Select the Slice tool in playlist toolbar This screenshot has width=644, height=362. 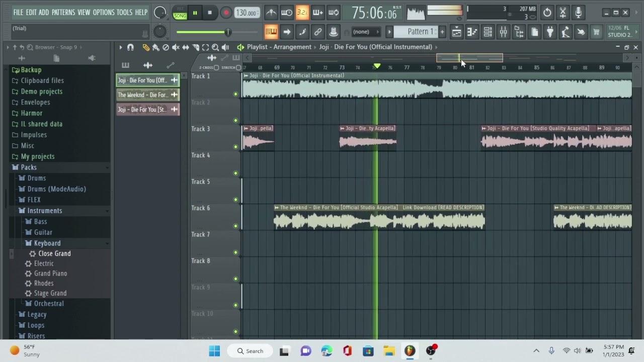pos(196,47)
